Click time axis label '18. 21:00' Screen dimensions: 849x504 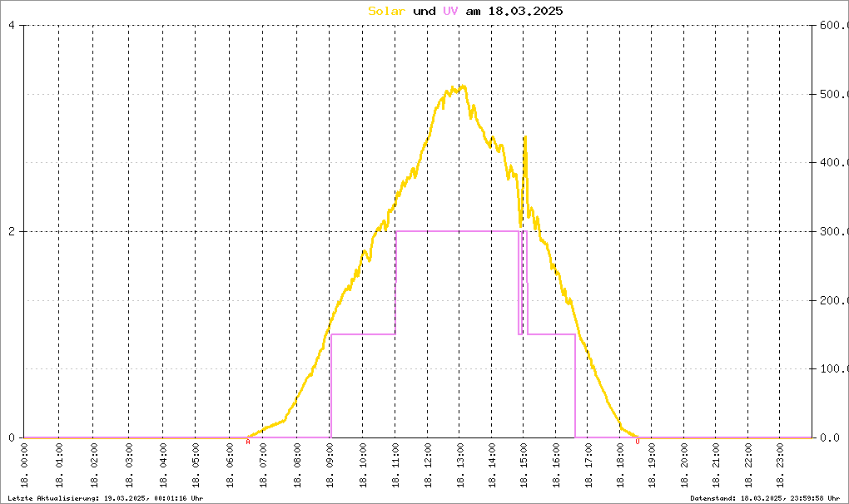[x=717, y=465]
